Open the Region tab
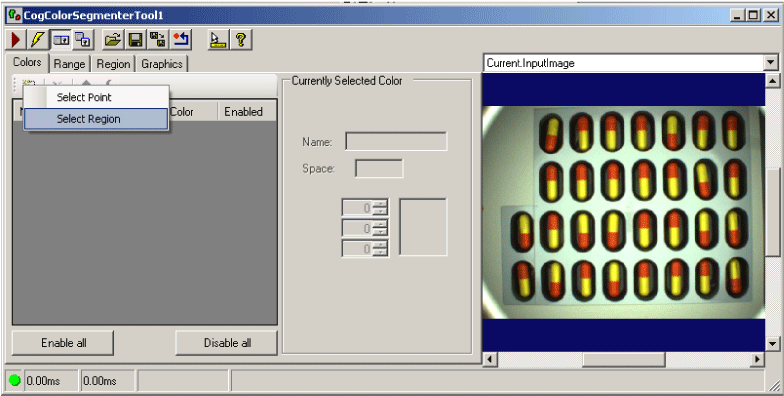784x396 pixels. (114, 64)
